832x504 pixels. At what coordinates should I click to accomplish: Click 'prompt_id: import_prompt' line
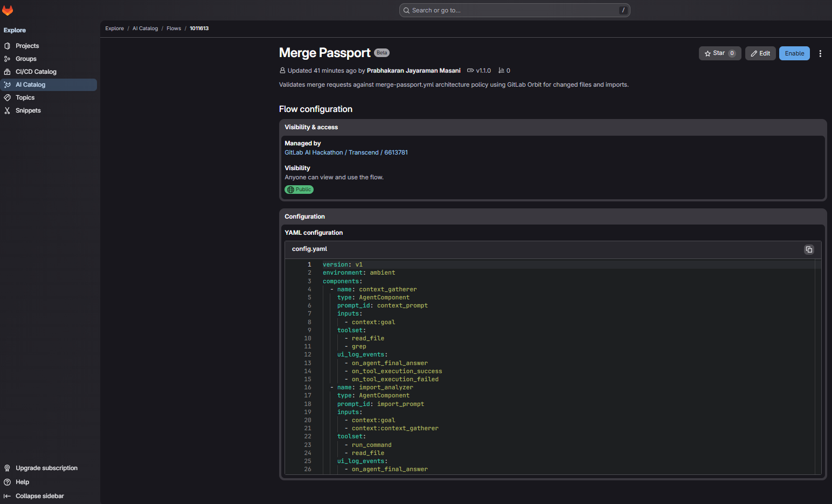tap(380, 404)
